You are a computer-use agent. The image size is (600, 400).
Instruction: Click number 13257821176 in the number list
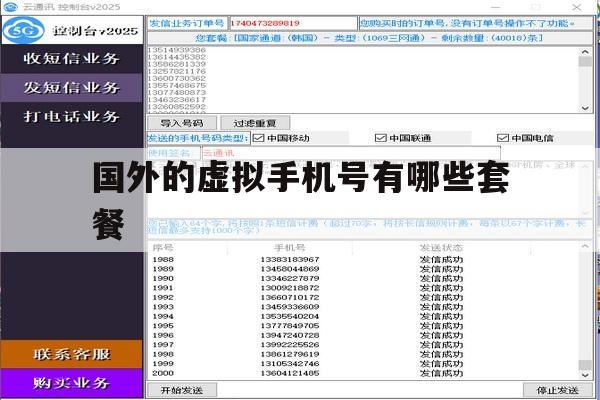click(176, 71)
